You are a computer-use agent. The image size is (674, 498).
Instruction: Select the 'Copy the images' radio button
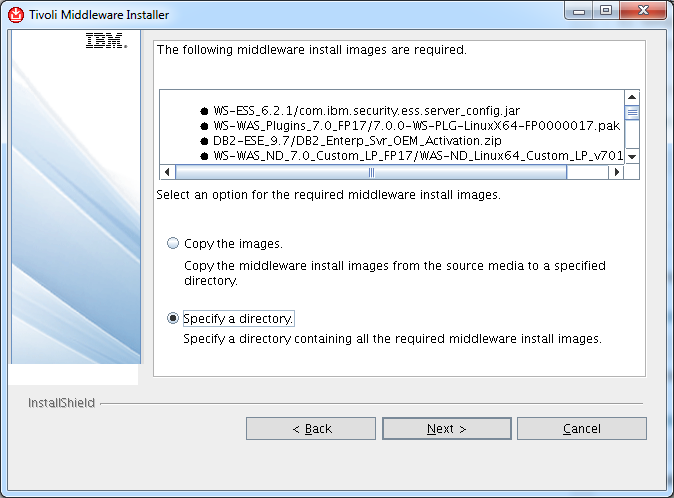[173, 243]
